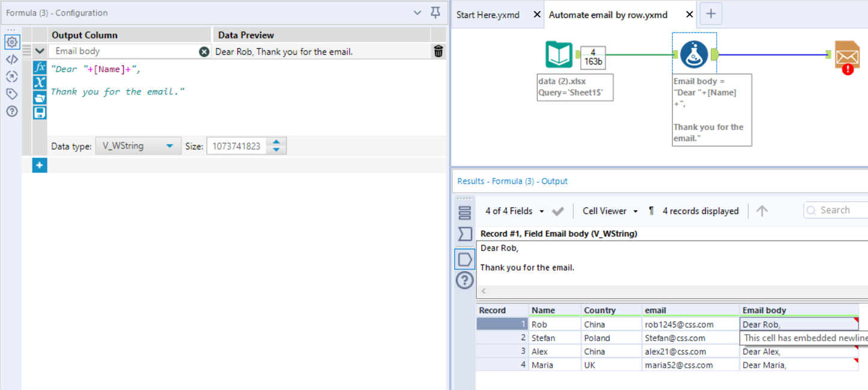The image size is (868, 390).
Task: Open the X data variables panel in Formula editor
Action: 40,82
